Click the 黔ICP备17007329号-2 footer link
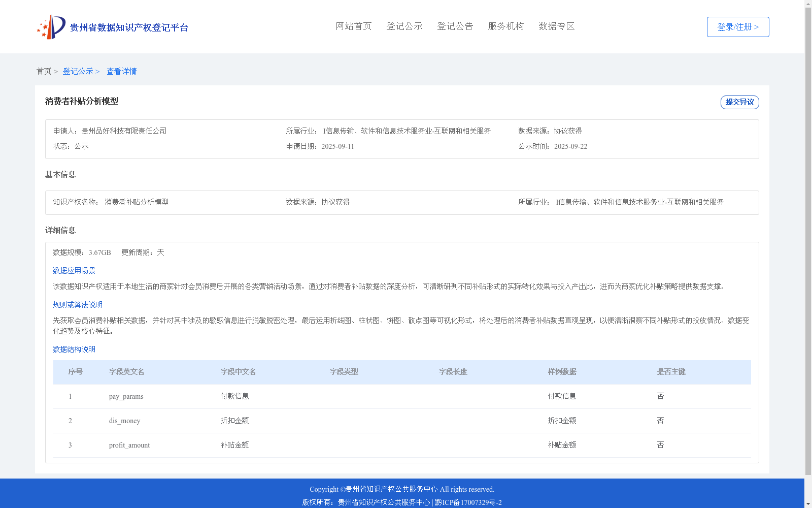812x508 pixels. pos(468,502)
